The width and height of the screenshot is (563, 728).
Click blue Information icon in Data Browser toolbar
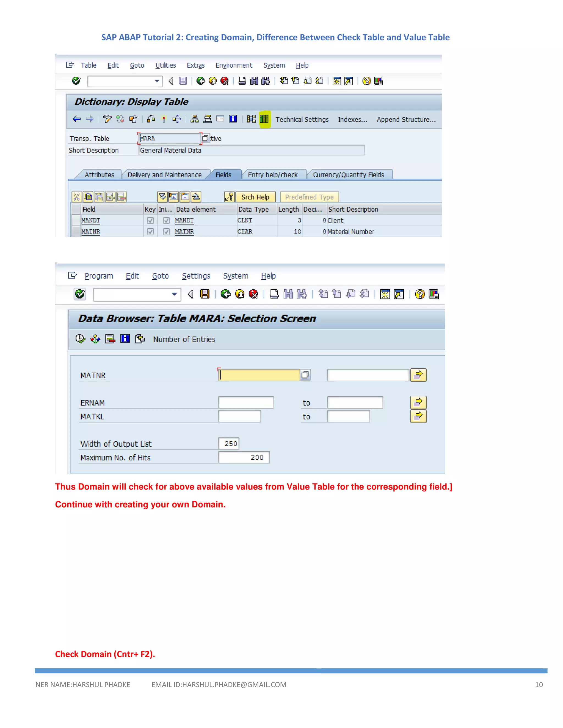[x=125, y=339]
